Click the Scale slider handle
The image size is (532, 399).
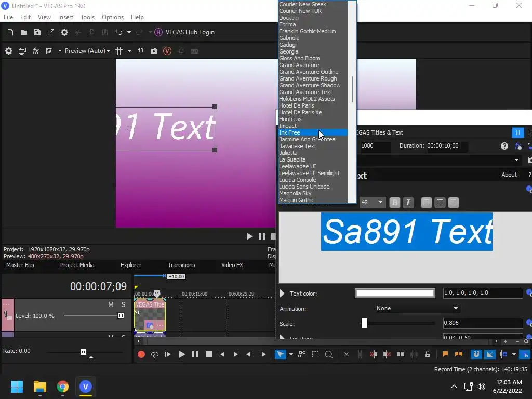pos(364,323)
